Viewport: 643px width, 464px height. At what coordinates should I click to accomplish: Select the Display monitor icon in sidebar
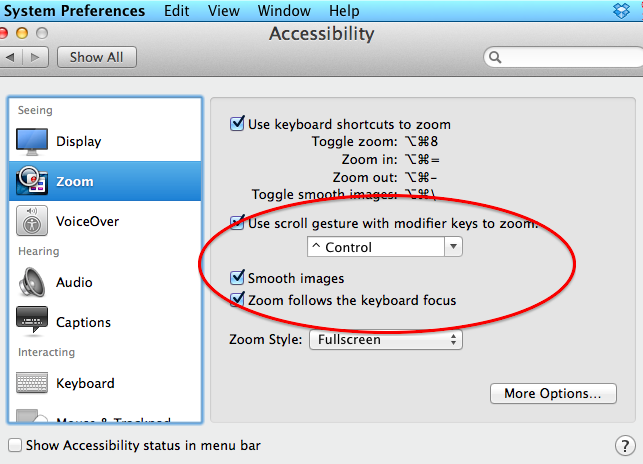point(32,142)
